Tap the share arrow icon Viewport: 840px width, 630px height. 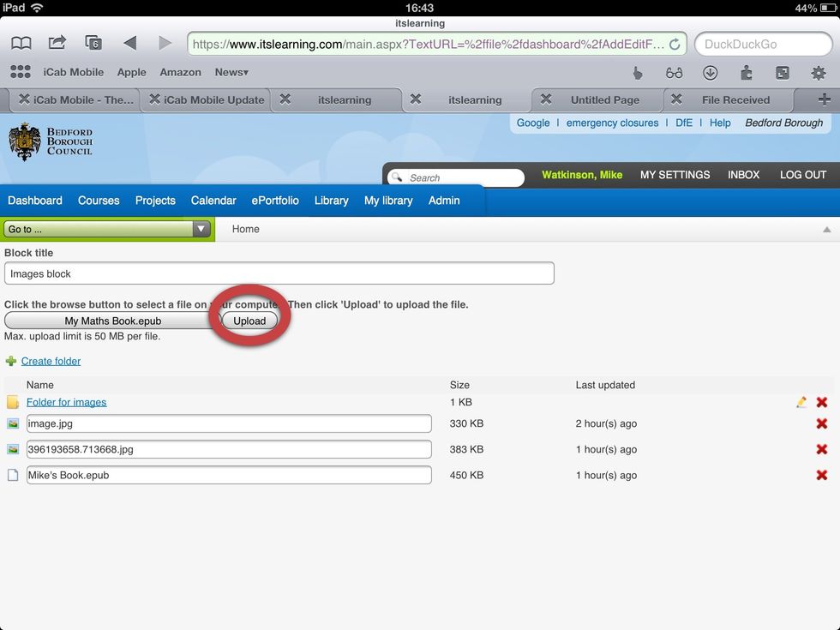coord(57,43)
